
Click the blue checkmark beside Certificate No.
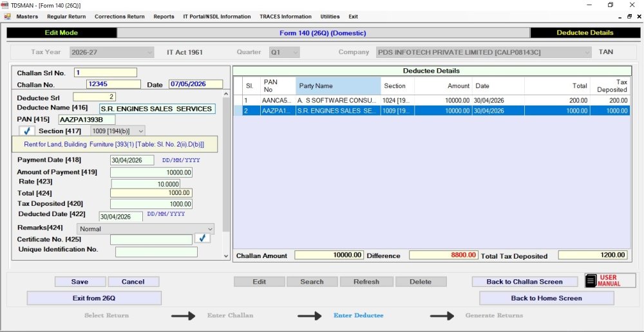point(202,238)
